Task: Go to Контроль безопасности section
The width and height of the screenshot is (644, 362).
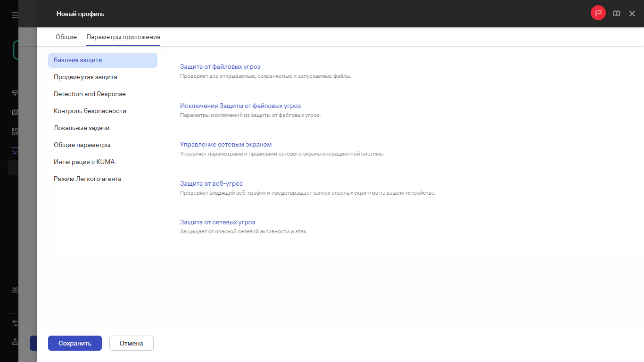Action: click(90, 111)
